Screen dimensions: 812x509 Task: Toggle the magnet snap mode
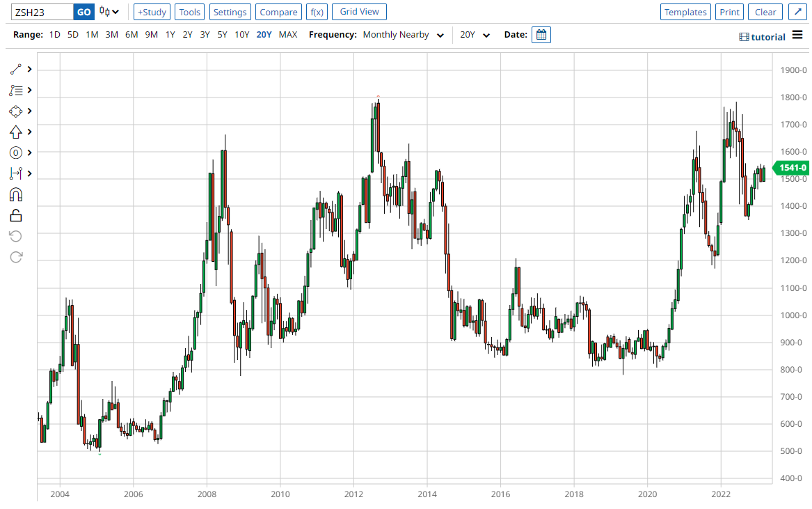coord(16,194)
